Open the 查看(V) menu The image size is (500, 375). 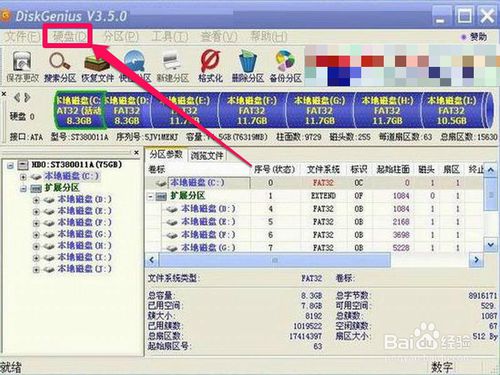(219, 37)
